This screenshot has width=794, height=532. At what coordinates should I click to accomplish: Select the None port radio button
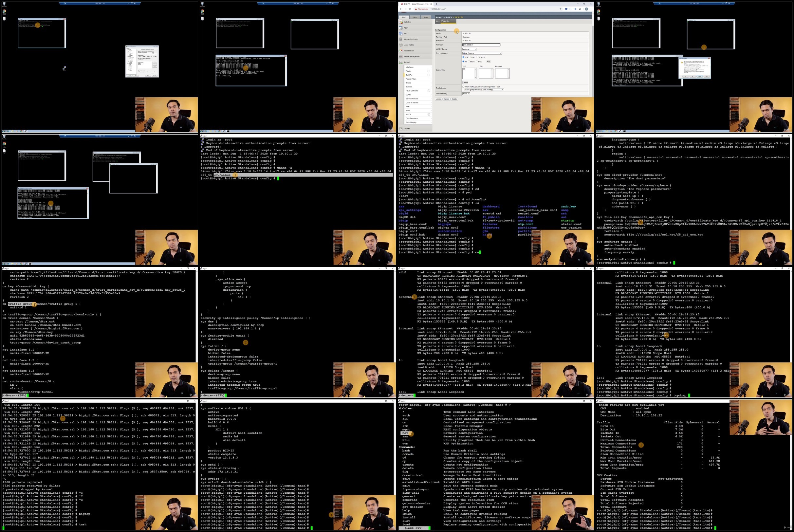[469, 62]
